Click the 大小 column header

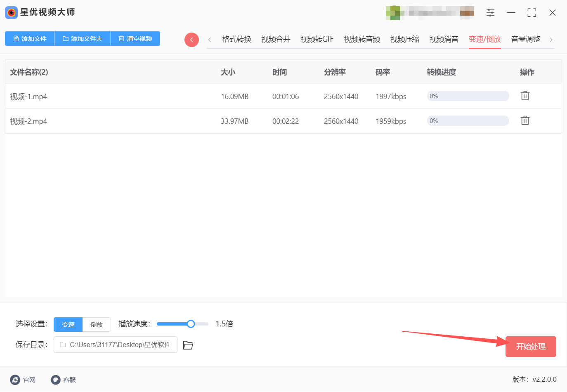228,72
